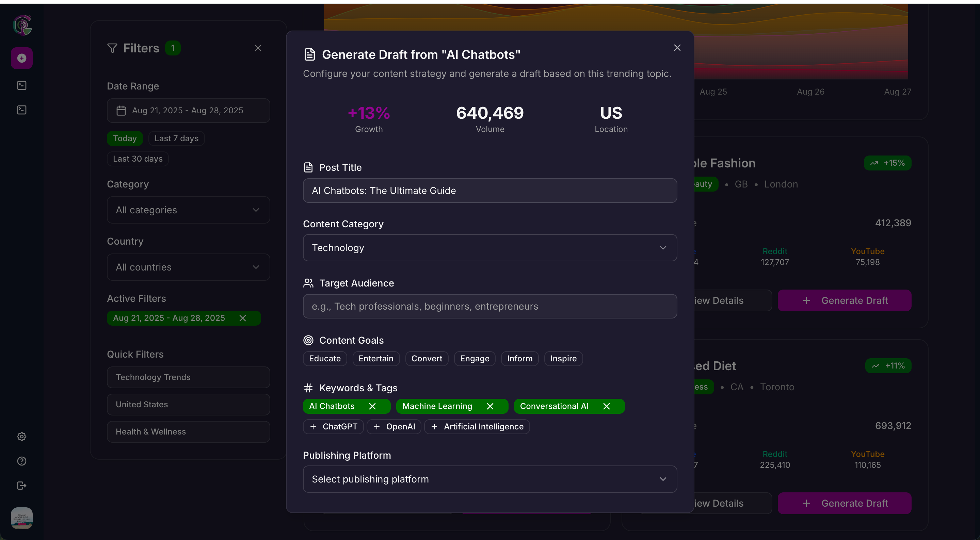Remove the Conversational AI keyword tag
The height and width of the screenshot is (540, 980).
click(x=606, y=406)
